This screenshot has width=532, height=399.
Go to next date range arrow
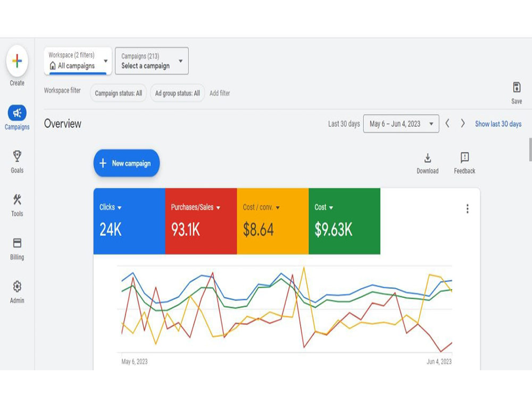pyautogui.click(x=462, y=123)
